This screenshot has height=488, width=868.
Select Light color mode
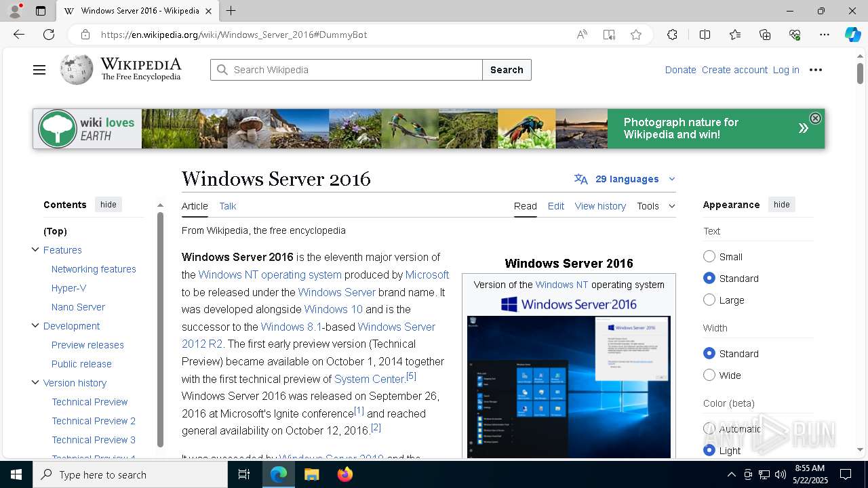coord(709,450)
